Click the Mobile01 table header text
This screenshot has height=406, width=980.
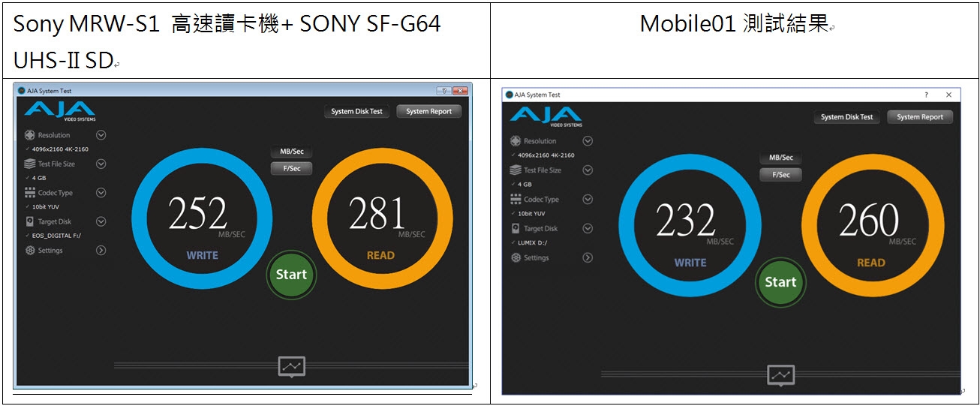click(x=734, y=24)
